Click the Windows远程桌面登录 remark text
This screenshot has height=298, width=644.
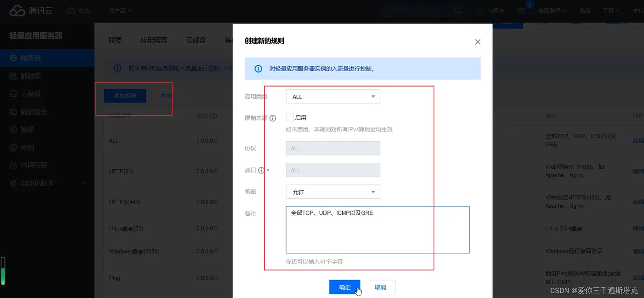[574, 251]
